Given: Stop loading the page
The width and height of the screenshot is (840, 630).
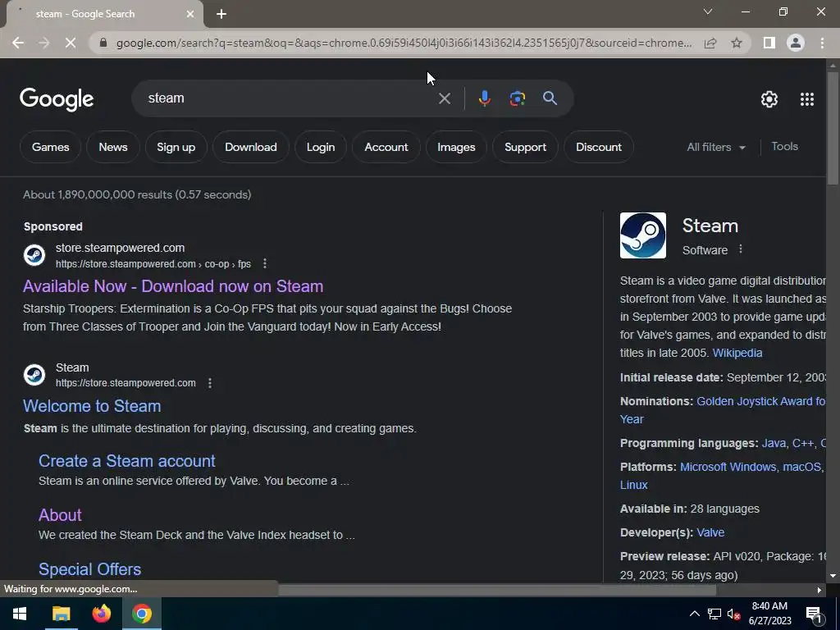Looking at the screenshot, I should pos(71,43).
